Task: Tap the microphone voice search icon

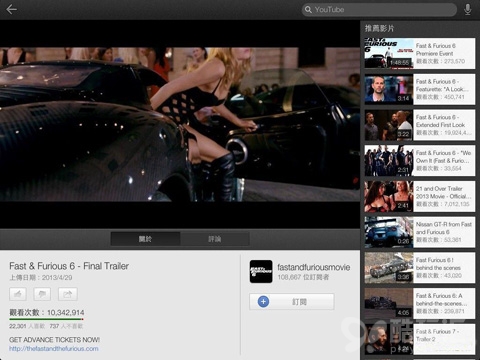Action: (x=468, y=10)
